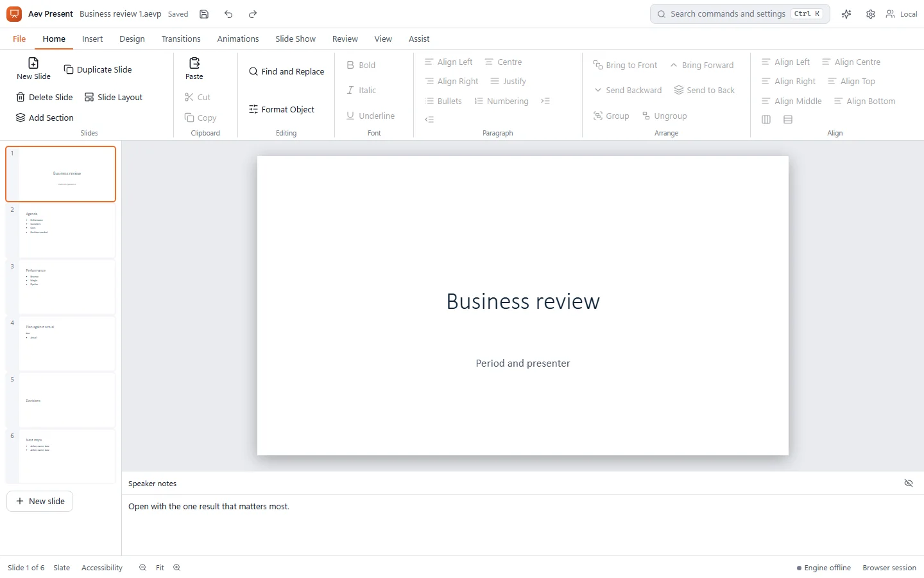The height and width of the screenshot is (578, 924).
Task: Delete the current slide
Action: coord(44,97)
